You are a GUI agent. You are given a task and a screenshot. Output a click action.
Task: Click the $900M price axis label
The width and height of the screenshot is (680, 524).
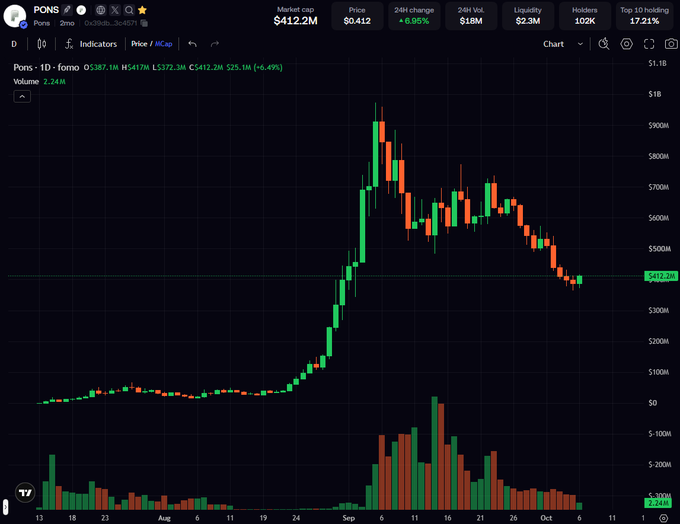(x=659, y=125)
